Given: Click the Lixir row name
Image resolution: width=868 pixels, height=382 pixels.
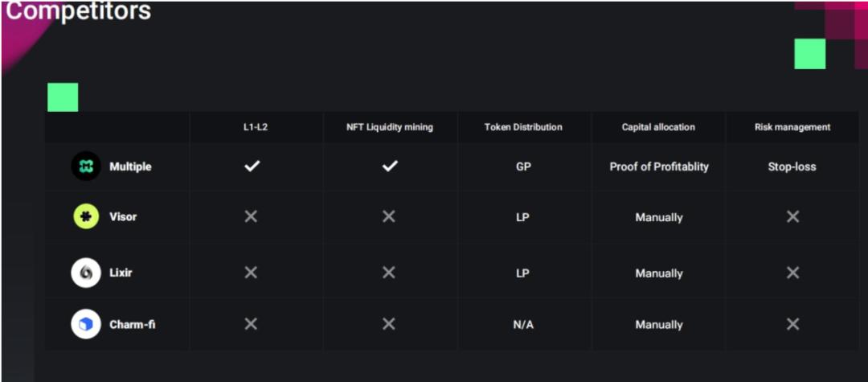Looking at the screenshot, I should click(121, 273).
